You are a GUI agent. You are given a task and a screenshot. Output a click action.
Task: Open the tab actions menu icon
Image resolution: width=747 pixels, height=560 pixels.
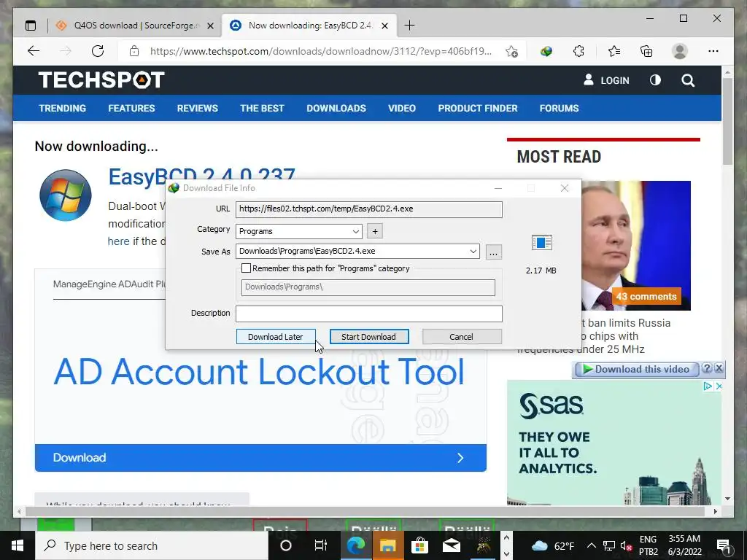[x=31, y=26]
